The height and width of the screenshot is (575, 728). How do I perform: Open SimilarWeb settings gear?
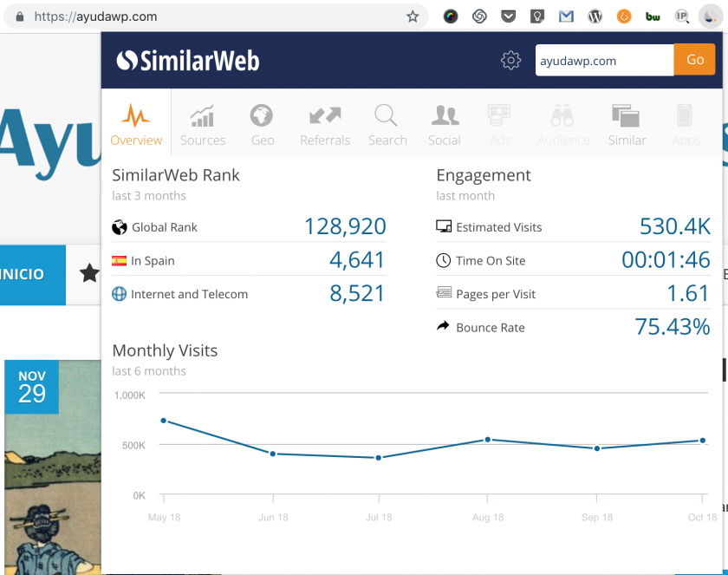[510, 60]
